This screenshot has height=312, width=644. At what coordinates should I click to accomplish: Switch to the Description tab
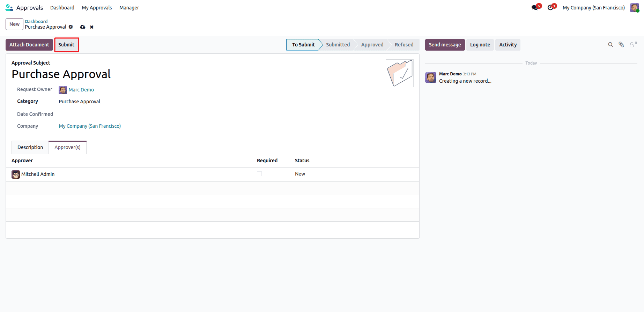tap(30, 147)
